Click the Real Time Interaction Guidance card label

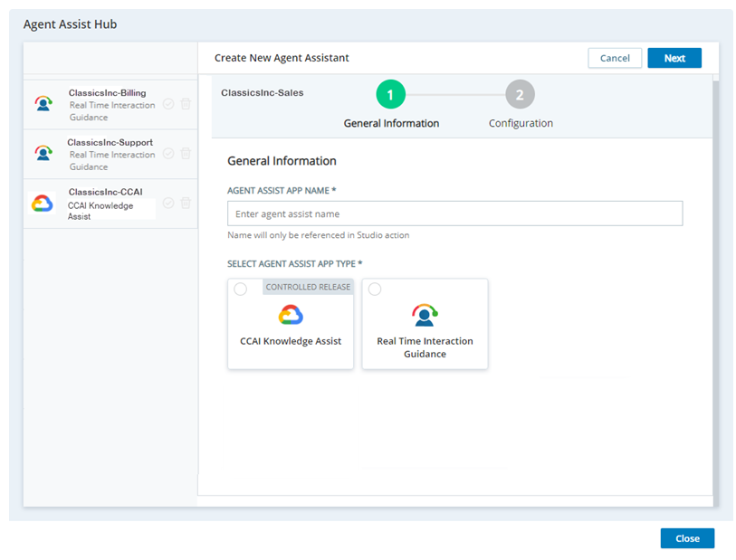tap(425, 347)
